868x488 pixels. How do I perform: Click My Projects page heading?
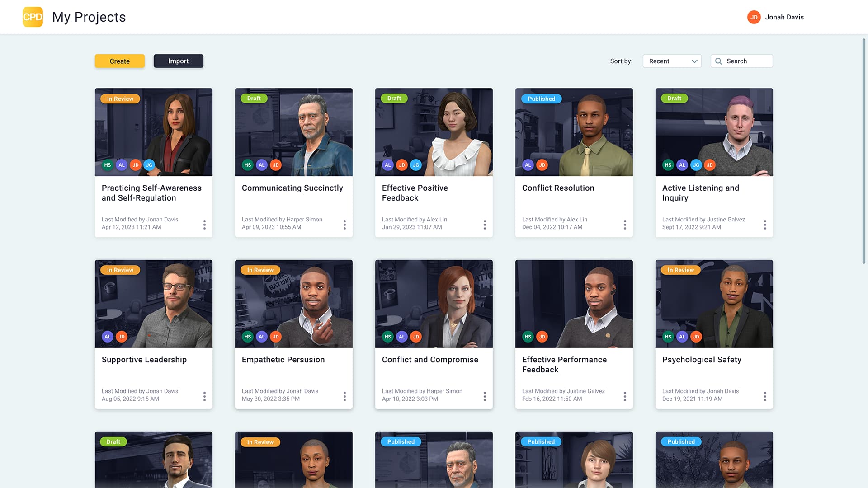[89, 17]
